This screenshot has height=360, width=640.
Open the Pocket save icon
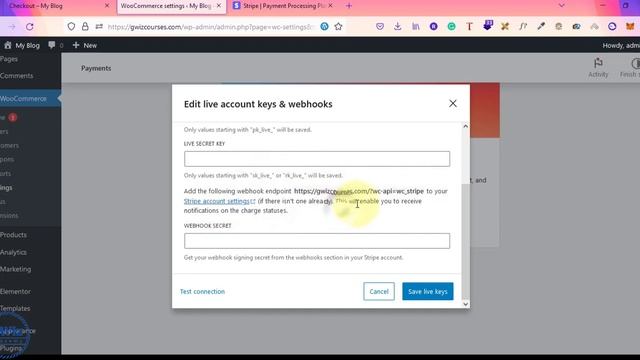380,27
